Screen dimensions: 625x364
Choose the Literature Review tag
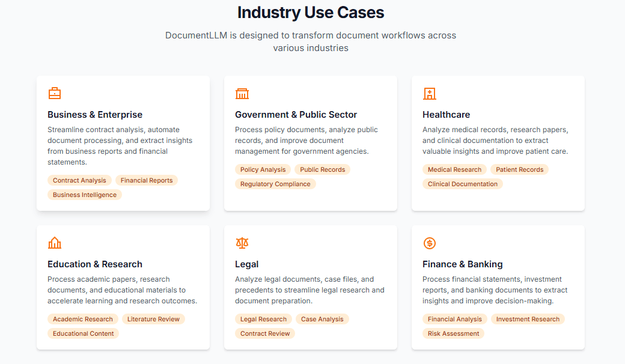point(153,319)
